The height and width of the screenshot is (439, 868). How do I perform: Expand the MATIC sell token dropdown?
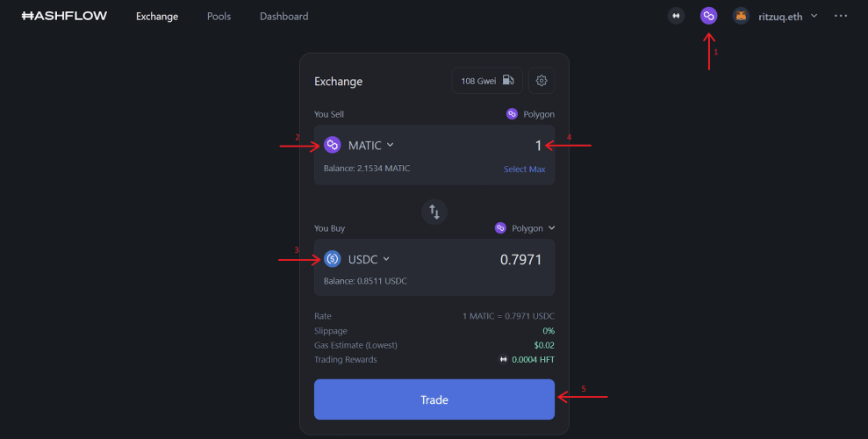tap(371, 145)
